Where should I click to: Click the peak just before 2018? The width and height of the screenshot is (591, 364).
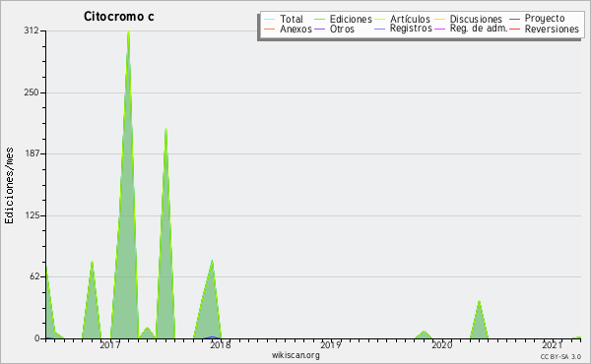[212, 262]
